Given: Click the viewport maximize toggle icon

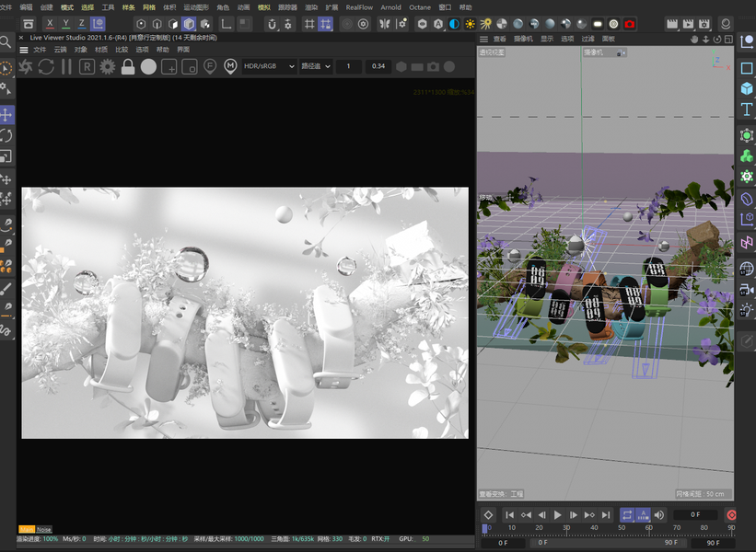Looking at the screenshot, I should tap(728, 40).
